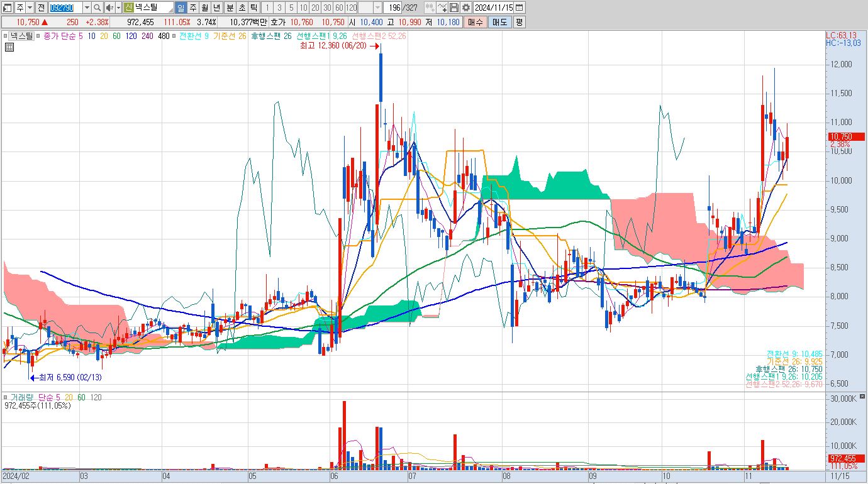Open chart settings gear icon
The height and width of the screenshot is (484, 868).
(x=466, y=8)
